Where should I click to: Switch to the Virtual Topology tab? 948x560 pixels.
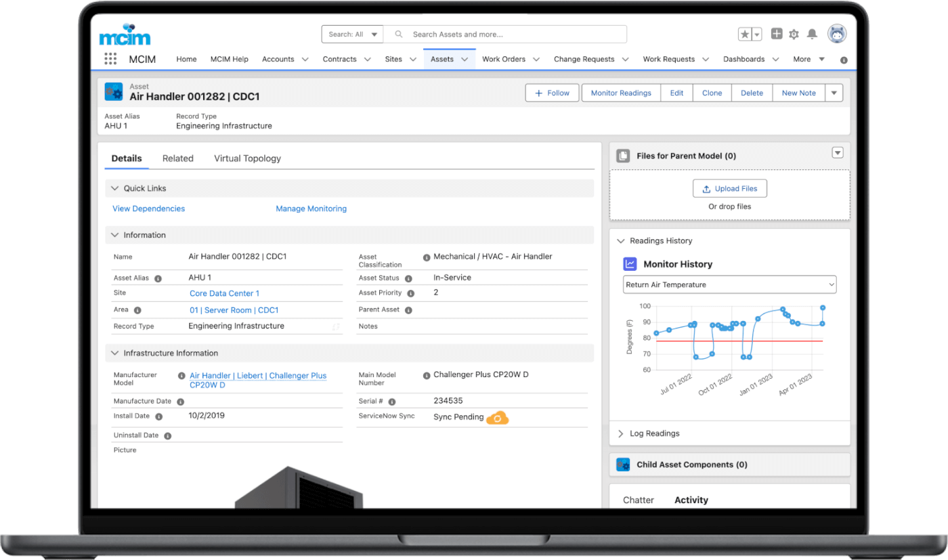pos(247,158)
